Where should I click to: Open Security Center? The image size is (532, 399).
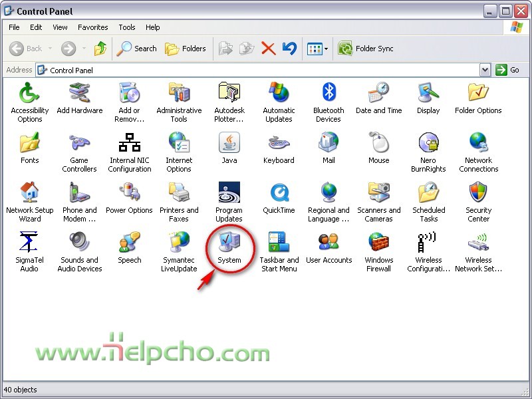(478, 202)
